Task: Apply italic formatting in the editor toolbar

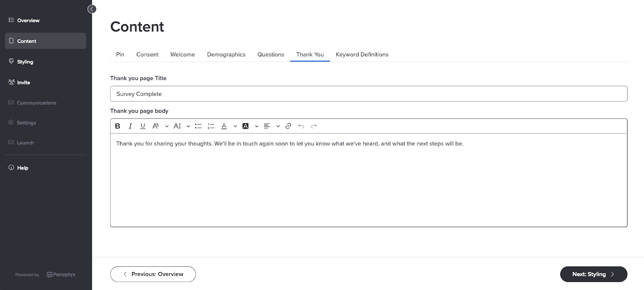Action: click(x=130, y=126)
